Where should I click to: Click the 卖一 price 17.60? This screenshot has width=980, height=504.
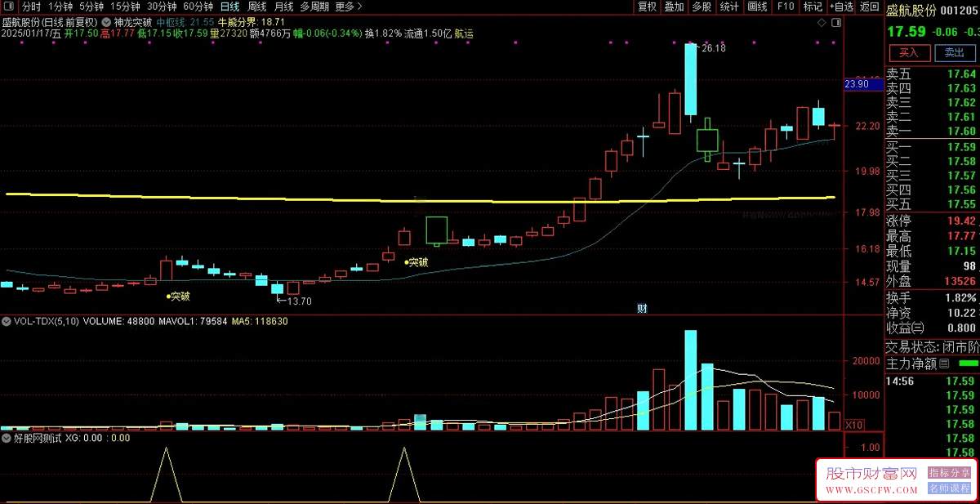click(961, 131)
